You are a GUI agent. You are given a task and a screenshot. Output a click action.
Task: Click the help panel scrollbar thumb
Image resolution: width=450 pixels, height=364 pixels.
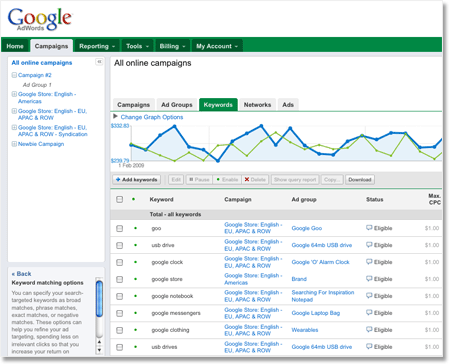99,299
